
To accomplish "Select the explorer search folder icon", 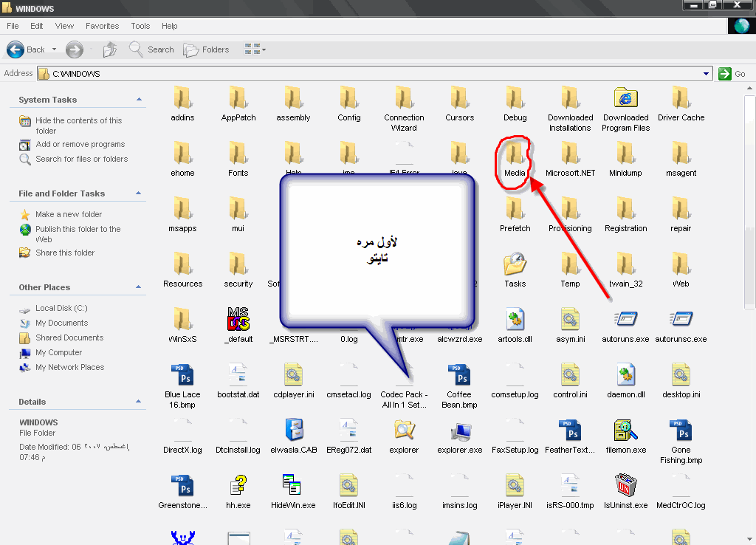I will point(404,431).
